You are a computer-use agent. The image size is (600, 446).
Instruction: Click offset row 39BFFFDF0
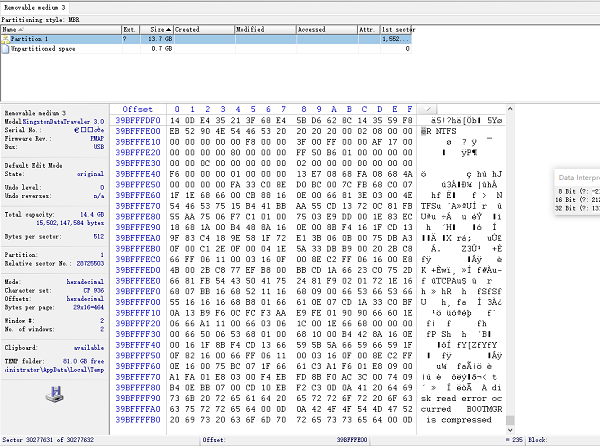(x=138, y=120)
